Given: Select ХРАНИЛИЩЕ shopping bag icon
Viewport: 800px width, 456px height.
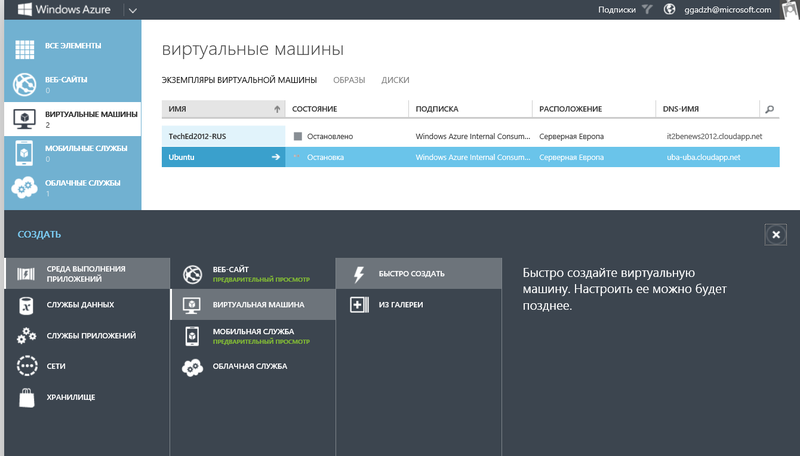Looking at the screenshot, I should 27,397.
